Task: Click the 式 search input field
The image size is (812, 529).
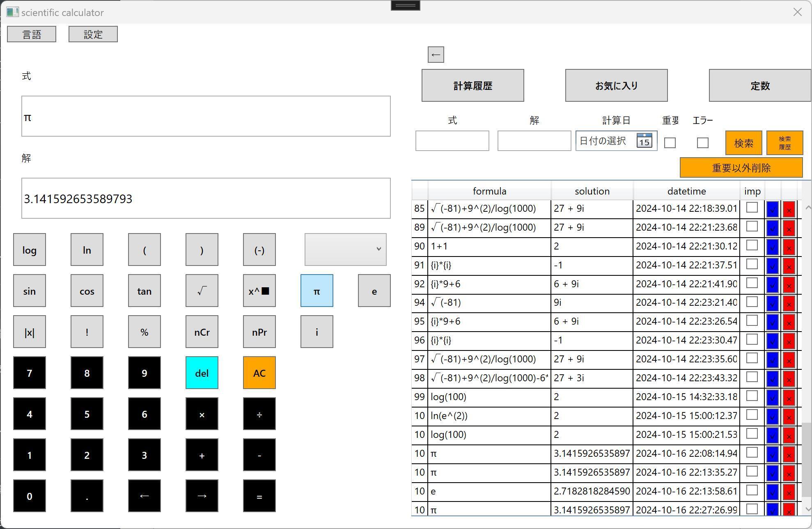Action: tap(452, 141)
